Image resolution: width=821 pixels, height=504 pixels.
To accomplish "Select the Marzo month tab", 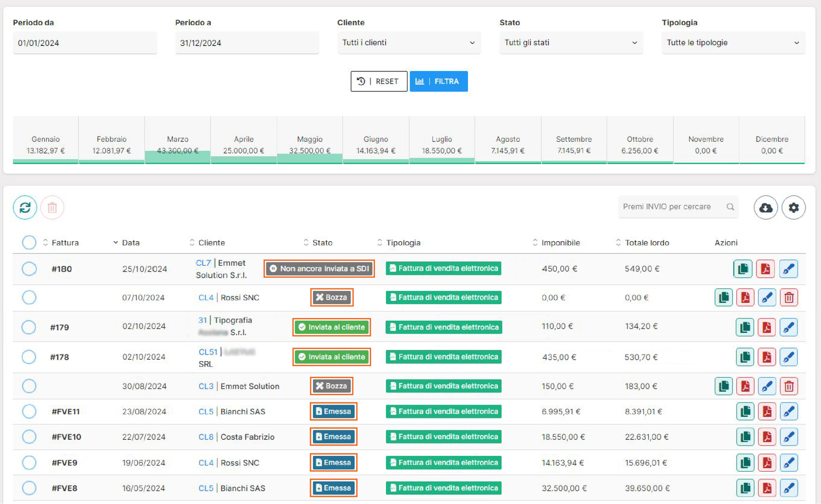I will pos(178,145).
